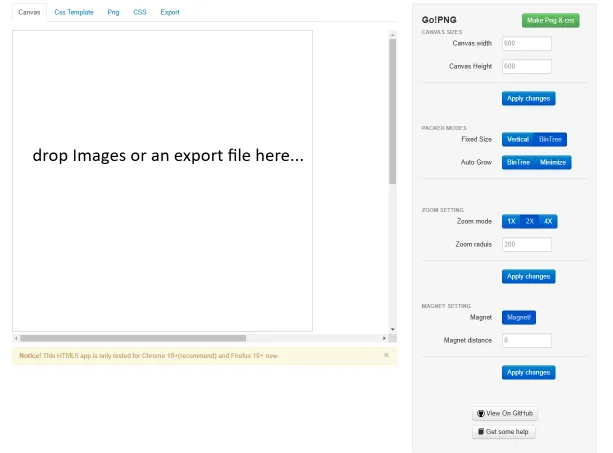Dismiss the browser compatibility notice
The image size is (613, 453).
[x=386, y=355]
